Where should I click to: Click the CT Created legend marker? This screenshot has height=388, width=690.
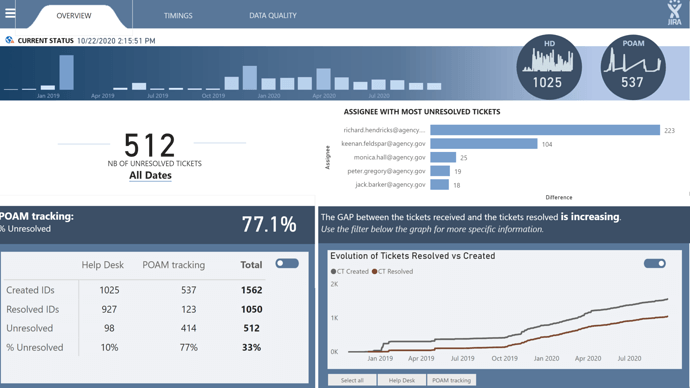[x=334, y=271]
